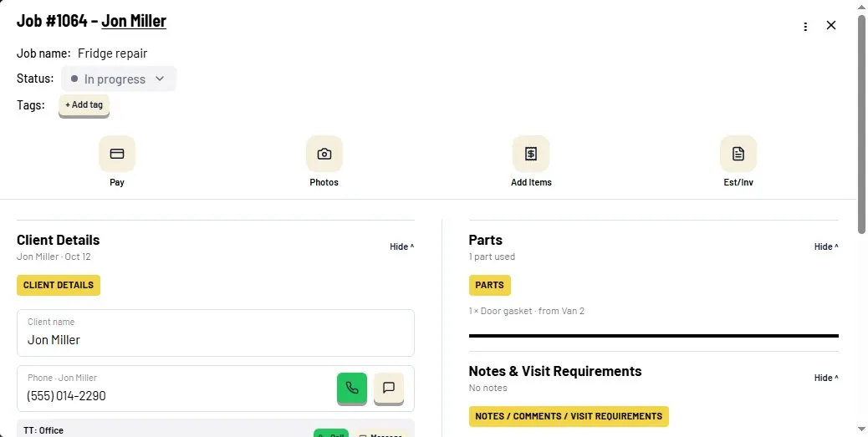Screen dimensions: 868x437
Task: Call Jon Miller with green phone button
Action: coord(352,388)
